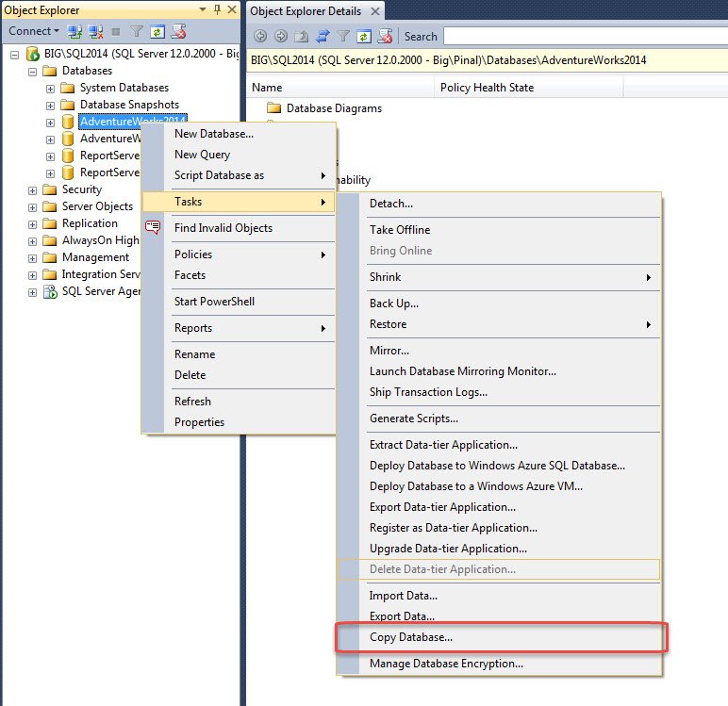Click Stop icon in Object Explorer toolbar

(116, 31)
